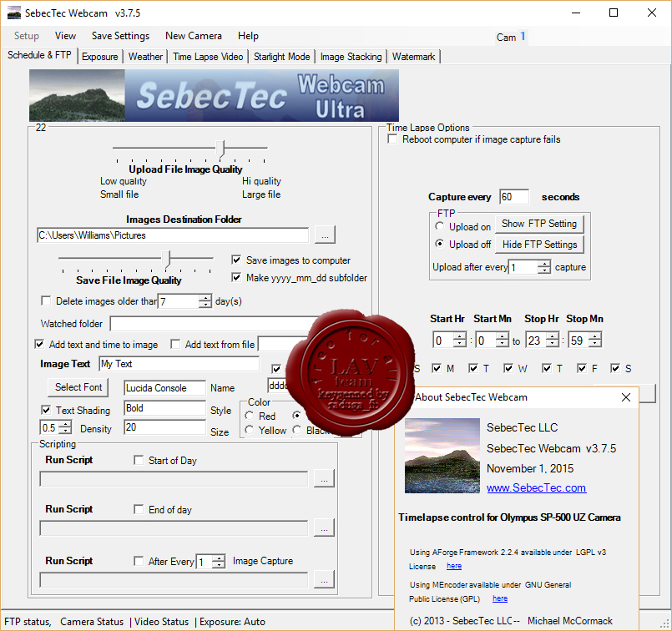Browse for the Start of Day script
The width and height of the screenshot is (672, 631).
[324, 479]
